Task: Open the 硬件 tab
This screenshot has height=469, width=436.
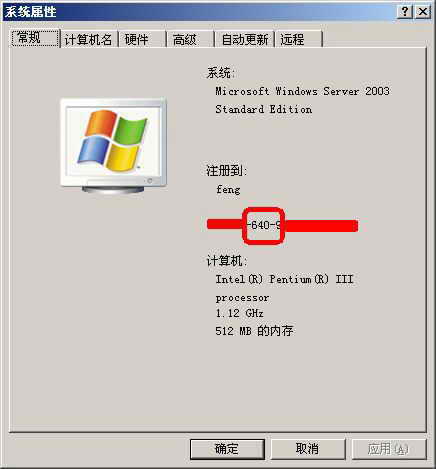Action: [142, 40]
